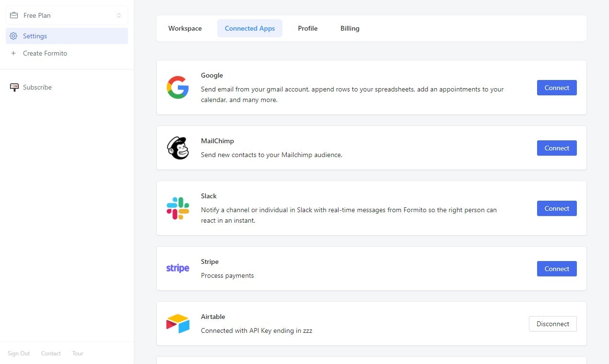The width and height of the screenshot is (609, 364).
Task: Click the Settings gear icon
Action: [x=14, y=36]
